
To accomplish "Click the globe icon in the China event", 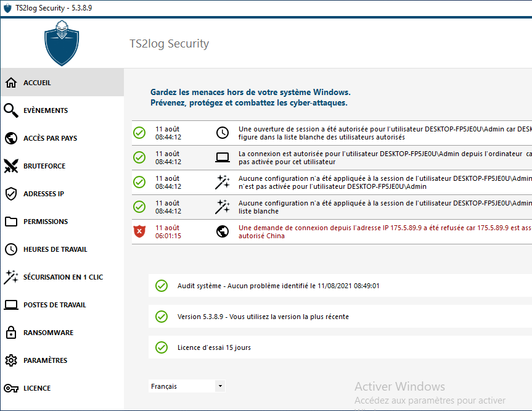I will [x=223, y=231].
